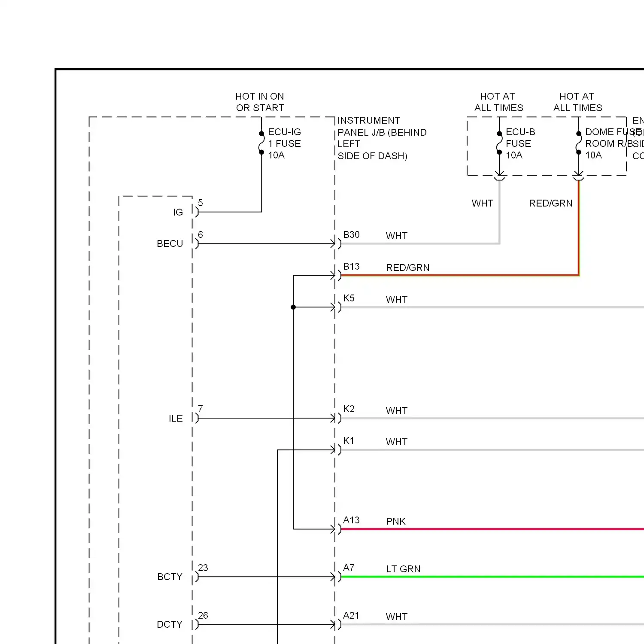This screenshot has width=644, height=644.
Task: Click HOT AT ALL TIMES above DOME fuse
Action: pyautogui.click(x=577, y=102)
